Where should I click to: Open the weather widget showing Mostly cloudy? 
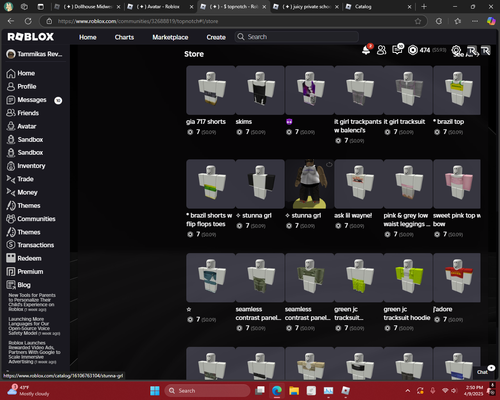29,391
